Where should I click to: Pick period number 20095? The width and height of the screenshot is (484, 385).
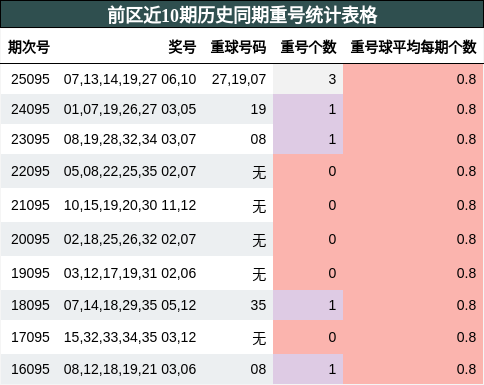30,239
